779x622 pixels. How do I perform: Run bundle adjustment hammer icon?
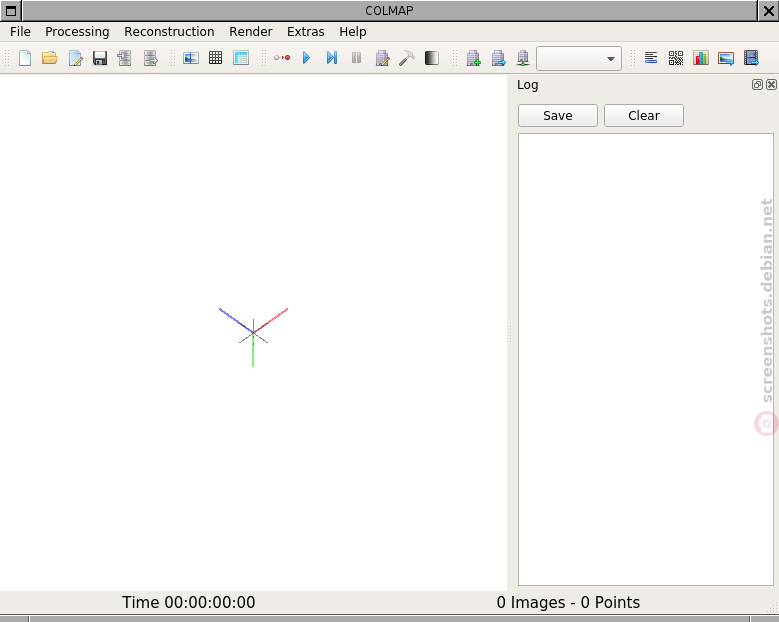[x=407, y=58]
